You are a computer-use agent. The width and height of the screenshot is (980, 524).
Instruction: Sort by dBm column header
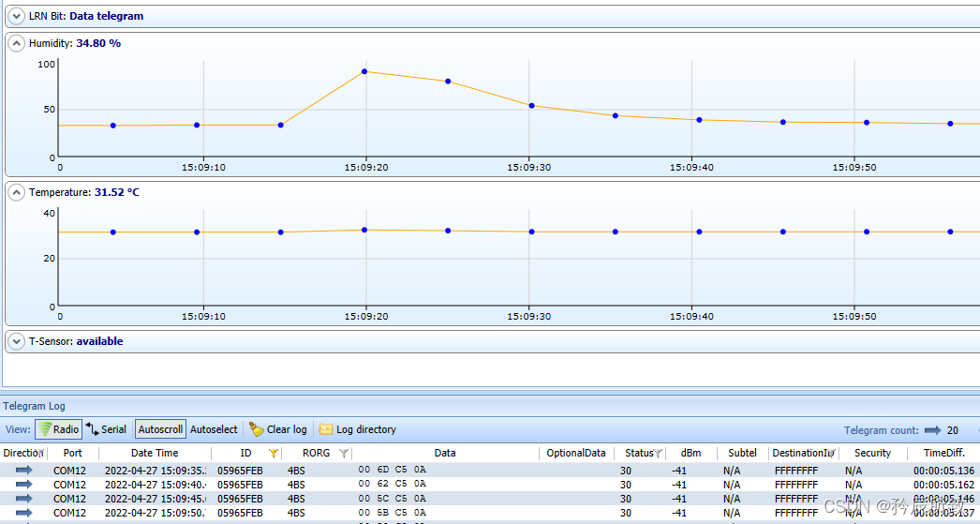pyautogui.click(x=690, y=454)
